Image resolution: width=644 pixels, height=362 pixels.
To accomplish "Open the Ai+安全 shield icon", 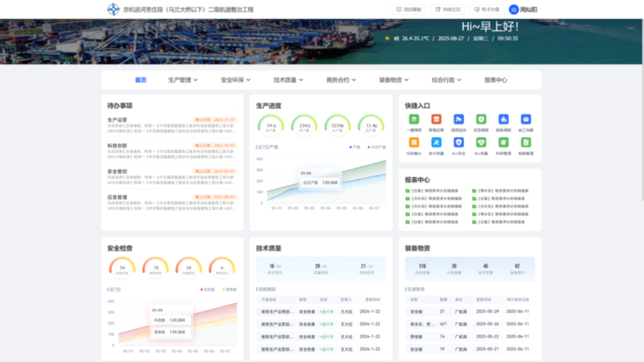I will tap(458, 142).
